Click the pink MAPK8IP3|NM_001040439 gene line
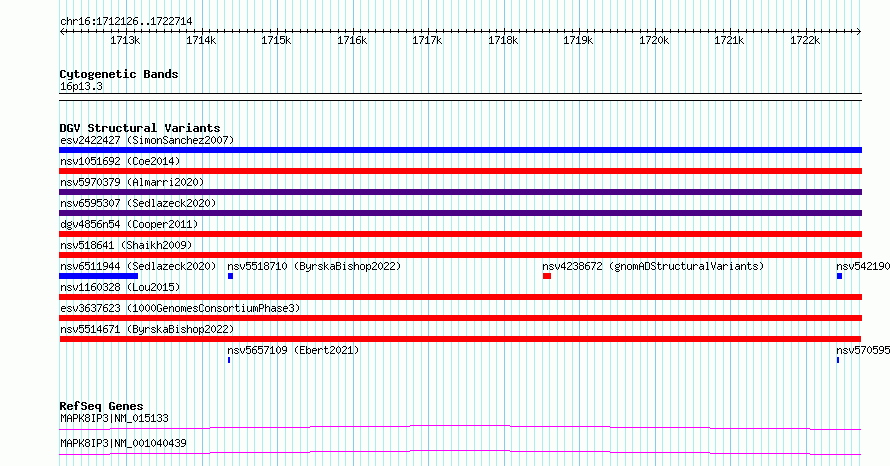Viewport: 890px width, 466px height. (460, 452)
